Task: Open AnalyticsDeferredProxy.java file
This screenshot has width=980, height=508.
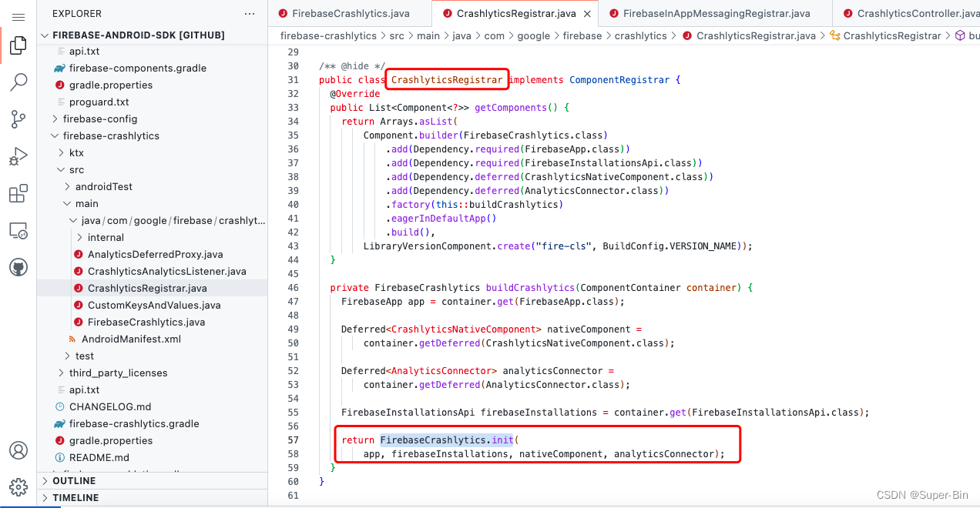Action: tap(153, 254)
